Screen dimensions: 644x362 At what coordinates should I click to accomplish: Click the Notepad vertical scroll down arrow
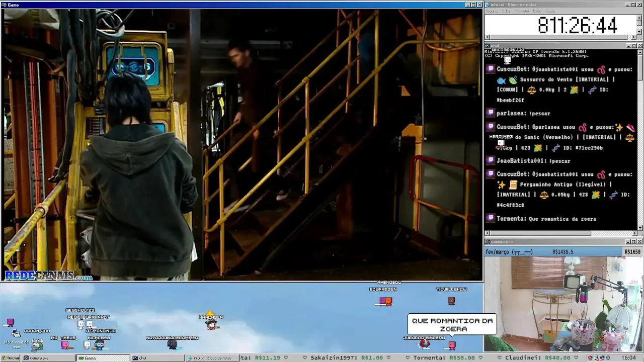coord(640,31)
